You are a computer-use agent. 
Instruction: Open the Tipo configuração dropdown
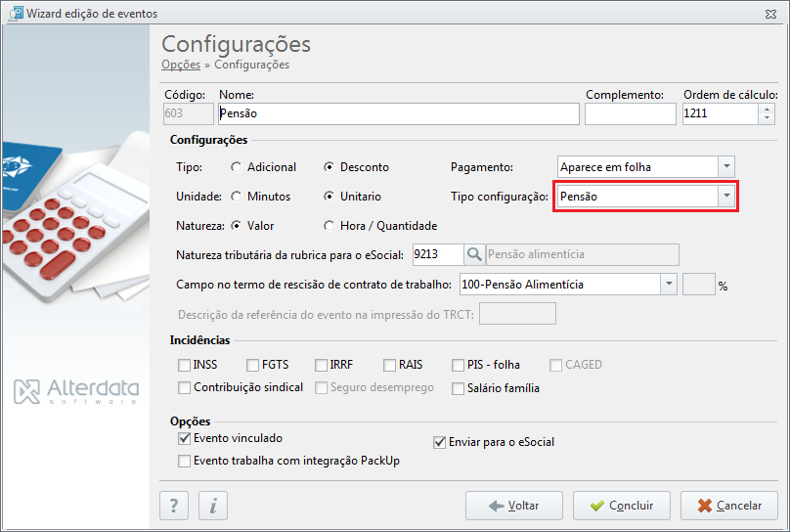click(726, 196)
